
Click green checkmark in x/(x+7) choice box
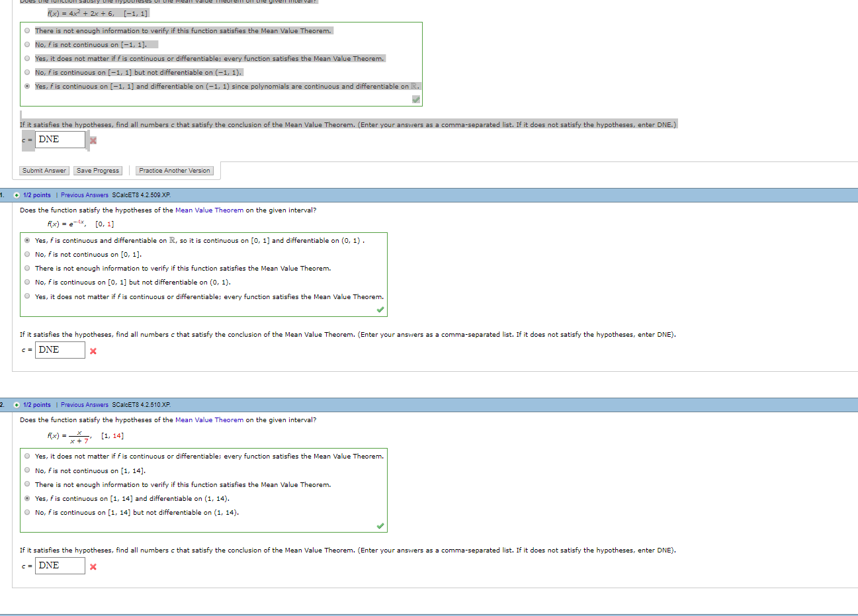click(380, 526)
